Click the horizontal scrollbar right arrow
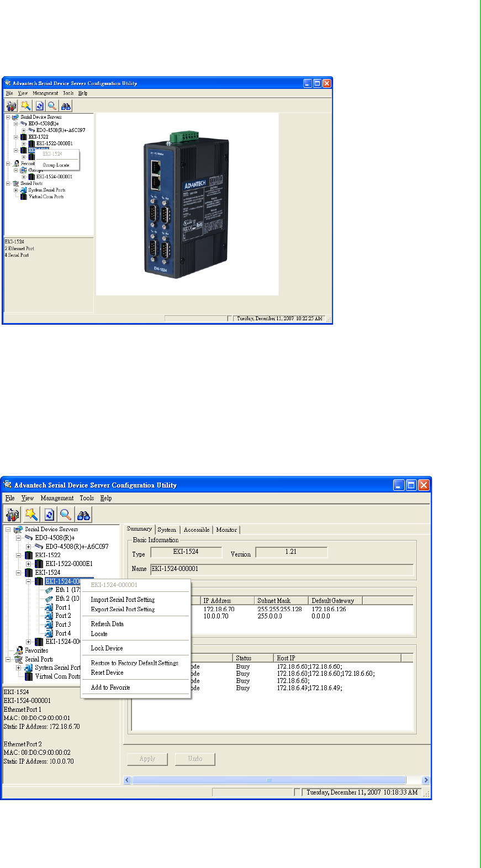The image size is (481, 868). point(425,780)
